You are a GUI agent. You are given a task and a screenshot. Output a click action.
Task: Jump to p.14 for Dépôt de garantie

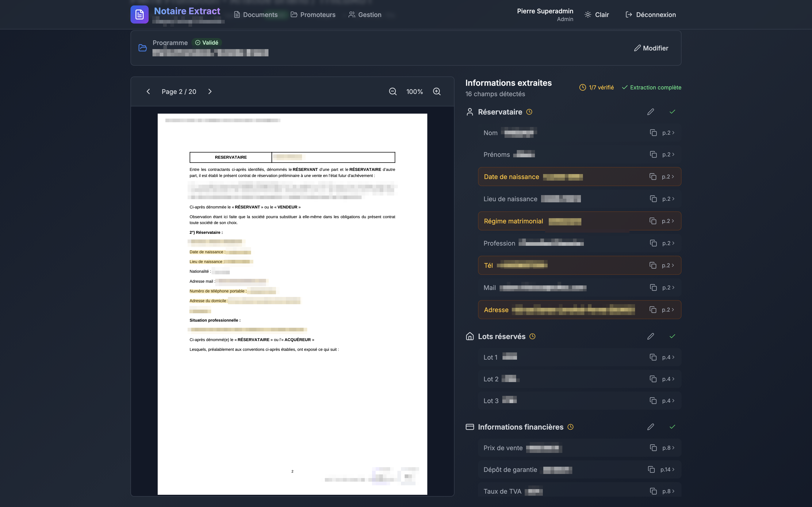coord(667,469)
